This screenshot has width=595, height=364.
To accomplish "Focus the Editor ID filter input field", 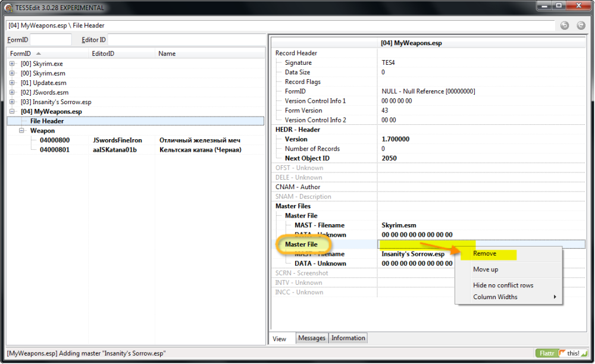I will tap(187, 39).
